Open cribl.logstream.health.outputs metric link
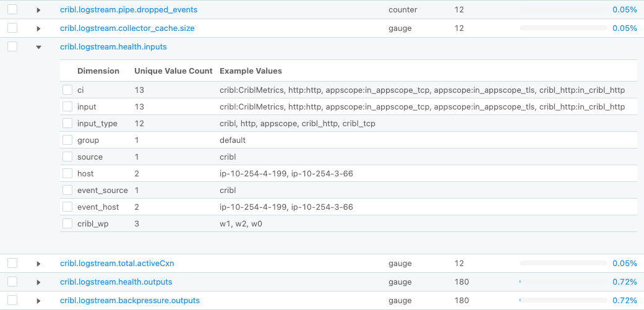 [116, 282]
